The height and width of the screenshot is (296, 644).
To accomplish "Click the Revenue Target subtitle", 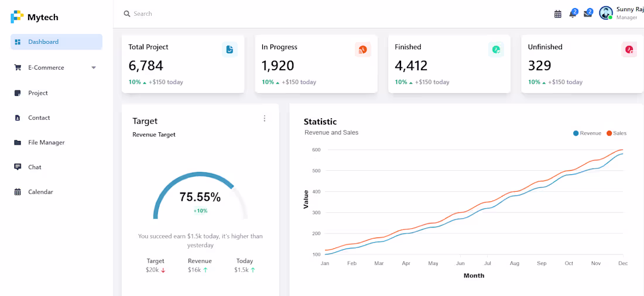I will tap(154, 135).
